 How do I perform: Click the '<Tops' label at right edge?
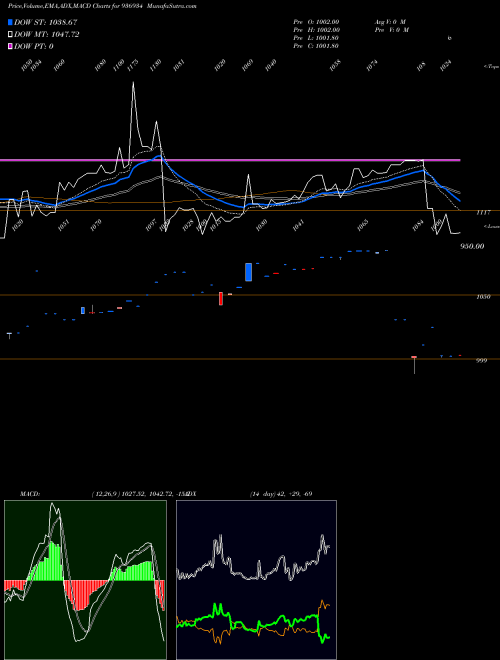(492, 67)
